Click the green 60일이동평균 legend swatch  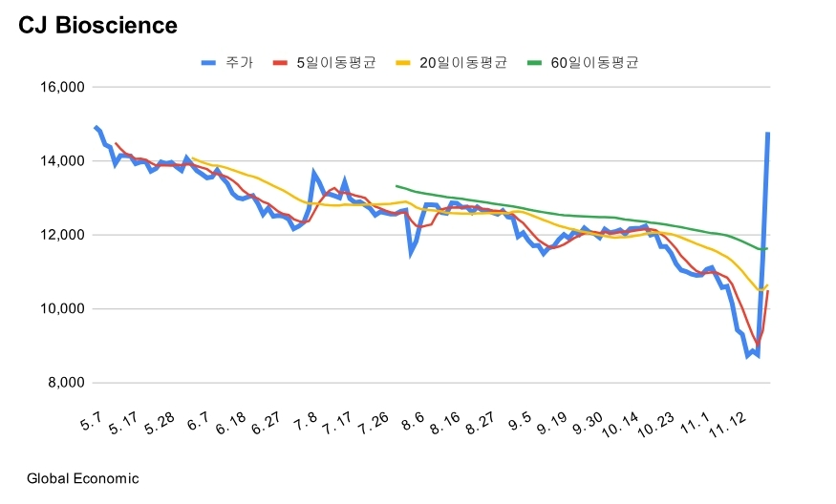(x=534, y=63)
